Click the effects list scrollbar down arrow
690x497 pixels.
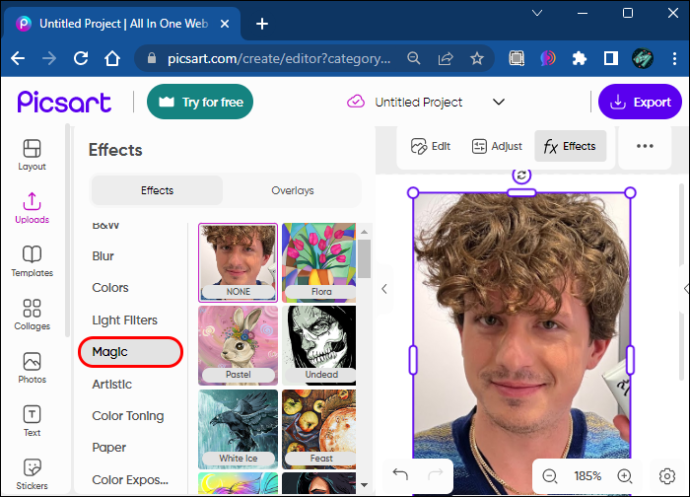click(x=364, y=485)
